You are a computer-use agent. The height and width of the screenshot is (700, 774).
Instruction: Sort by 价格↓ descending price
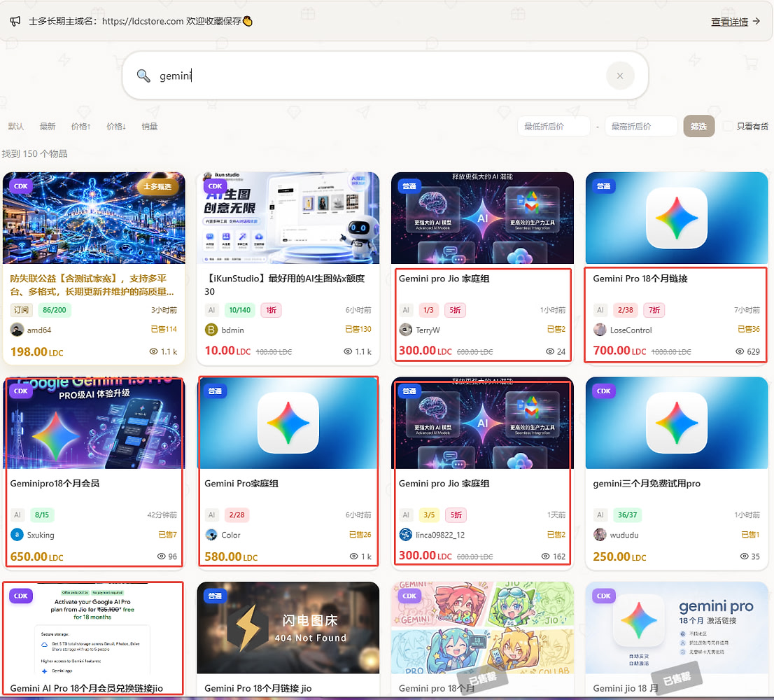116,127
